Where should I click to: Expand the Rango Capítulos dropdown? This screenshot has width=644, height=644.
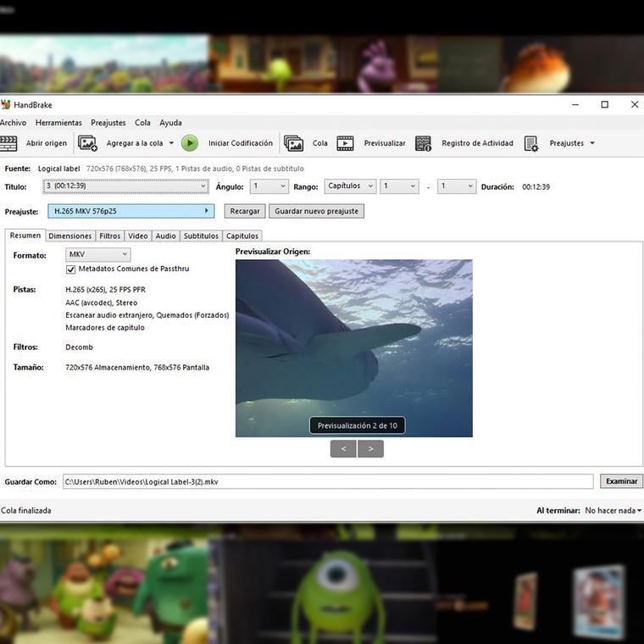click(x=350, y=186)
